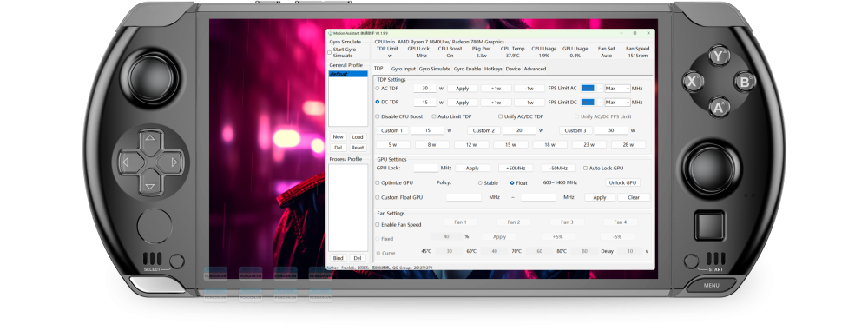Choose the Stable GPU policy radio
Screen dimensions: 868x331
[x=480, y=182]
